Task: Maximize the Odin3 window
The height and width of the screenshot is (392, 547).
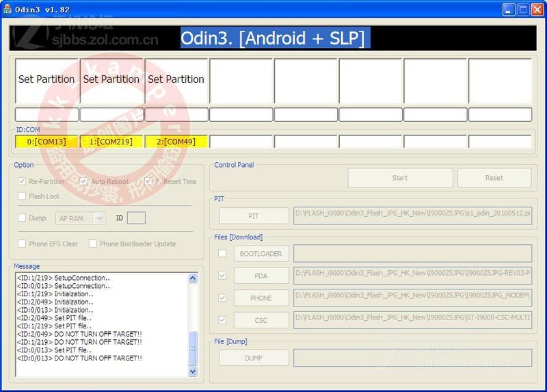Action: point(523,10)
